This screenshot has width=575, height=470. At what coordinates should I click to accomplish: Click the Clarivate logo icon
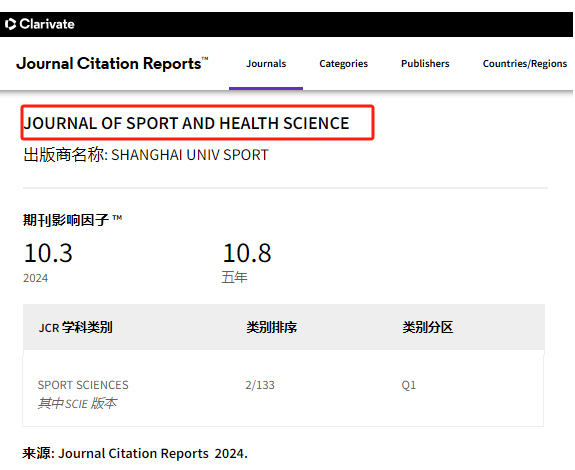(x=10, y=24)
